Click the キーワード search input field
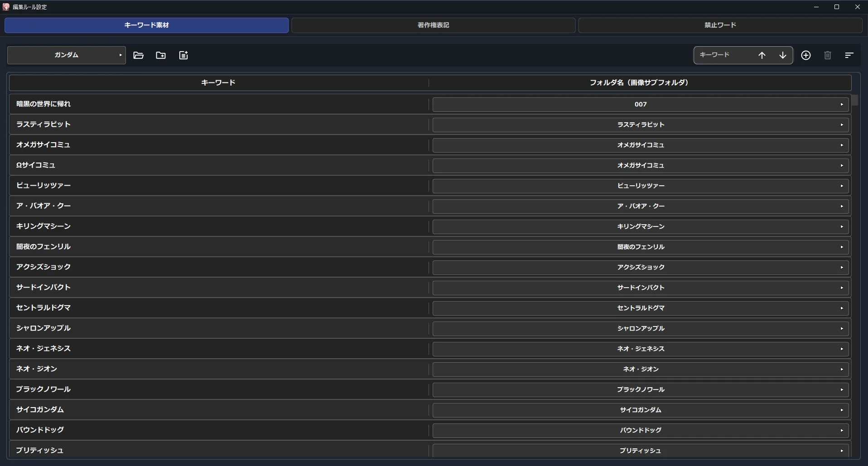 (x=724, y=55)
